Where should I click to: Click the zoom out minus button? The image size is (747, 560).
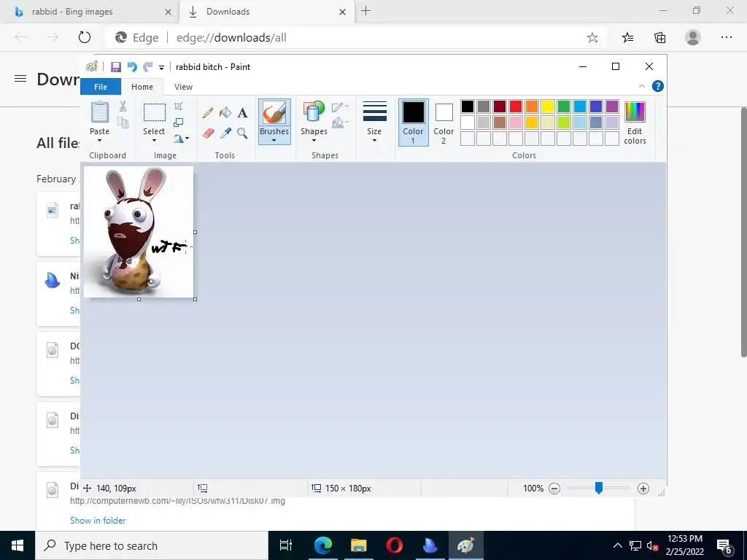(554, 489)
